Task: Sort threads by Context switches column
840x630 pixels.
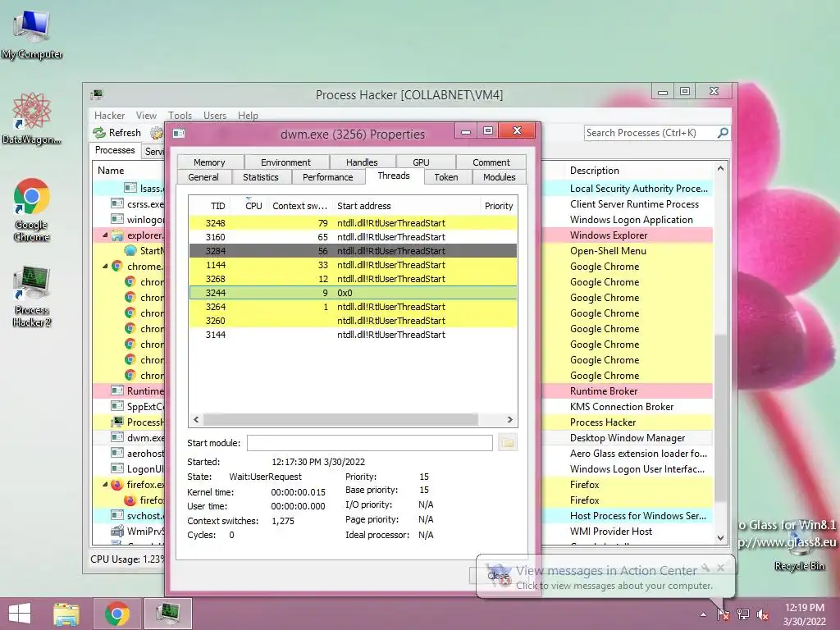Action: 299,206
